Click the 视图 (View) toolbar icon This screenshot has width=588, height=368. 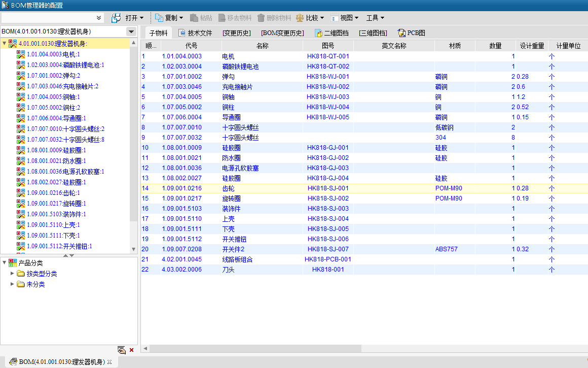click(335, 18)
